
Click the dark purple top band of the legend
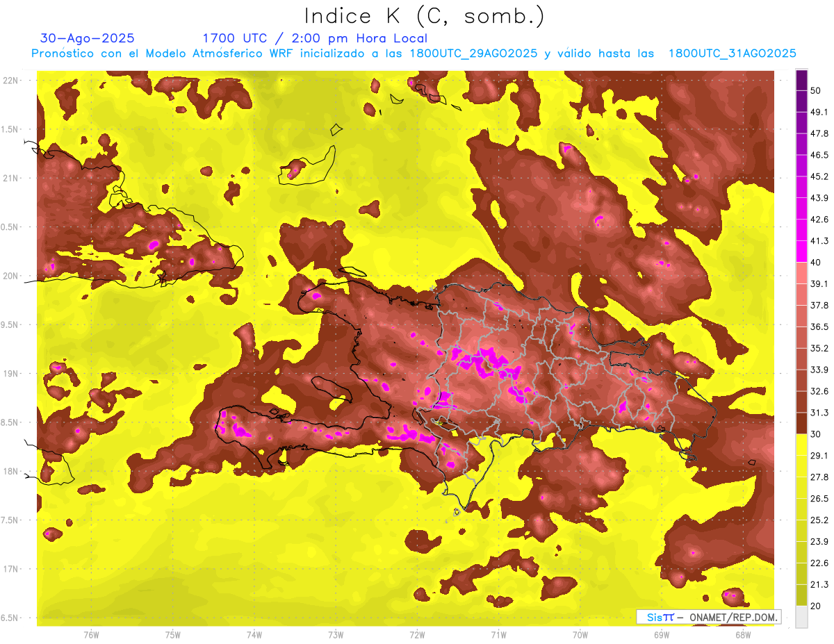(x=801, y=80)
